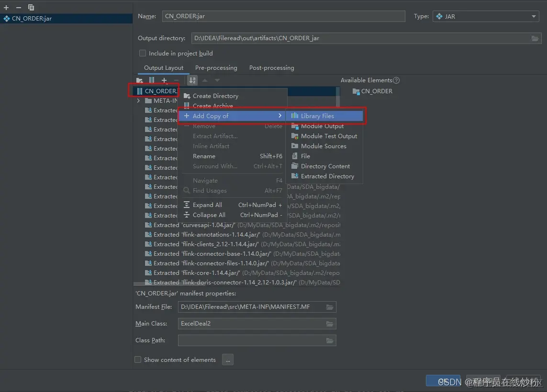547x392 pixels.
Task: Click the copy artifact icon
Action: (31, 7)
